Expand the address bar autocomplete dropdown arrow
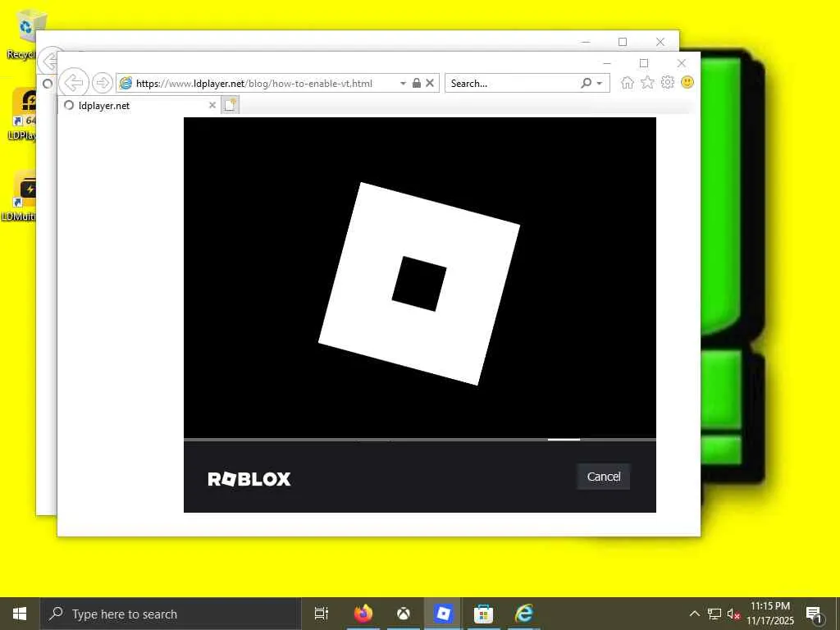 403,84
